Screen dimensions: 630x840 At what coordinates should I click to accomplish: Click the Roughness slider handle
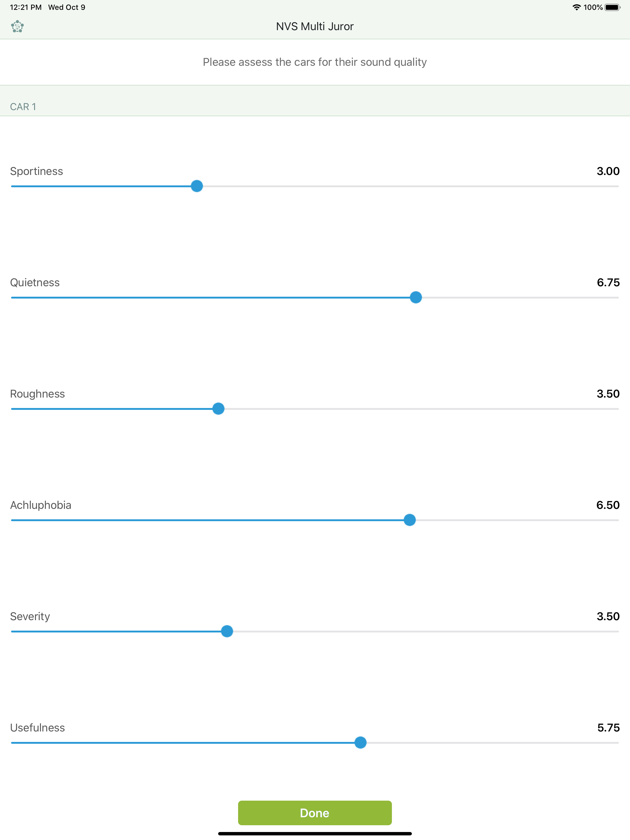pyautogui.click(x=218, y=409)
